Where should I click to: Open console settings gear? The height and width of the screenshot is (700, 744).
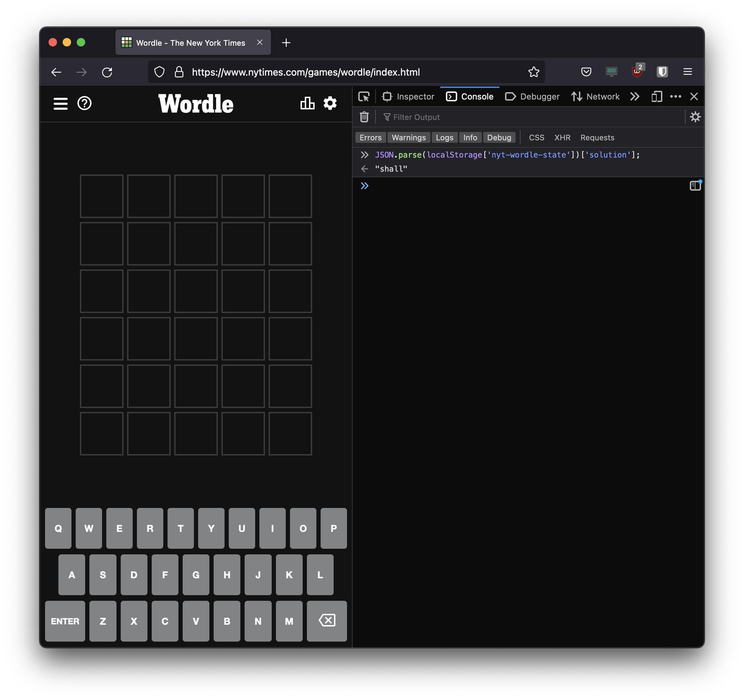click(695, 117)
